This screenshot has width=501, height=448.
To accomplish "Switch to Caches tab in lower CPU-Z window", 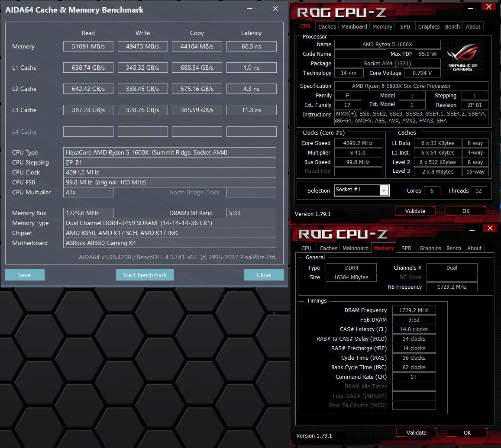I will (329, 248).
